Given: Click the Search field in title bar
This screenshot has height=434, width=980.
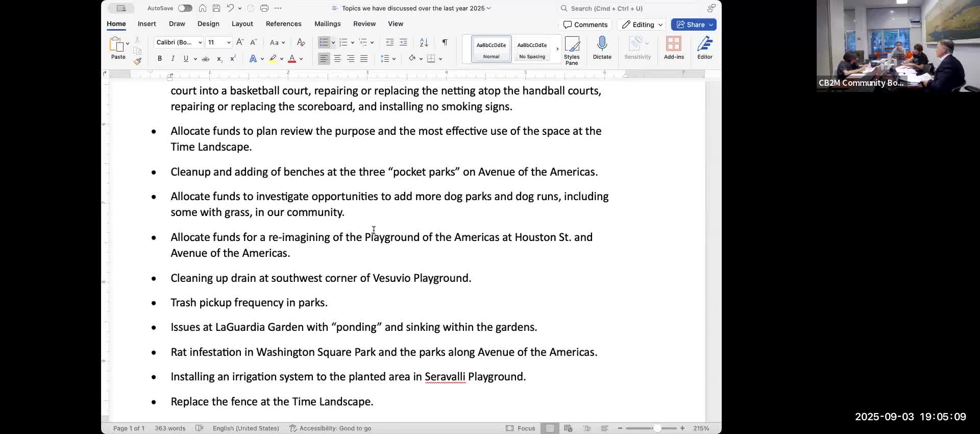Looking at the screenshot, I should point(632,8).
